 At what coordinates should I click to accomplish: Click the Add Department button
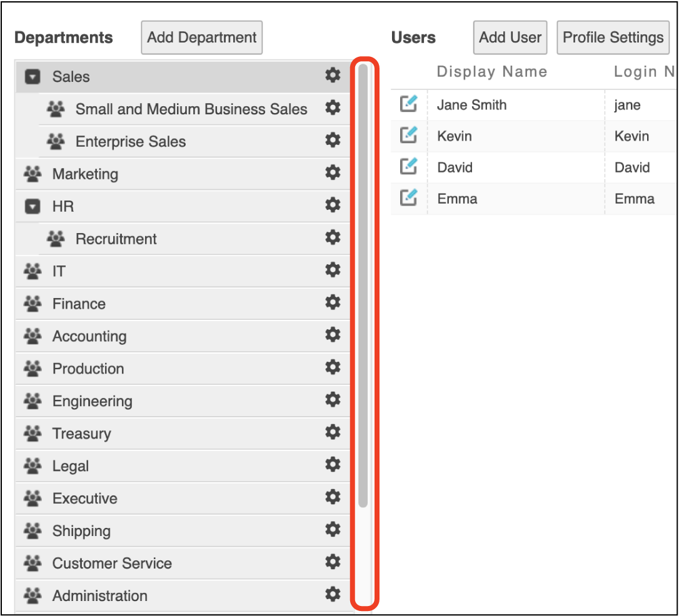201,37
